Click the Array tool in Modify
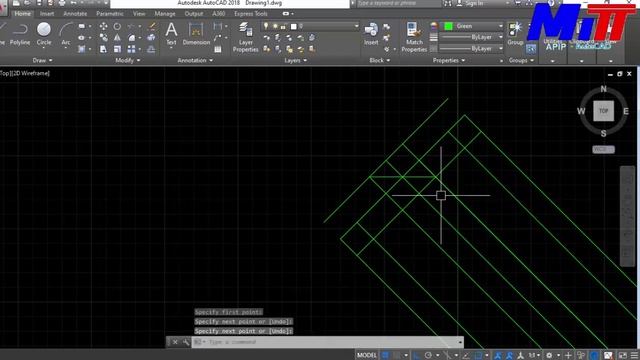This screenshot has height=360, width=640. (x=131, y=49)
